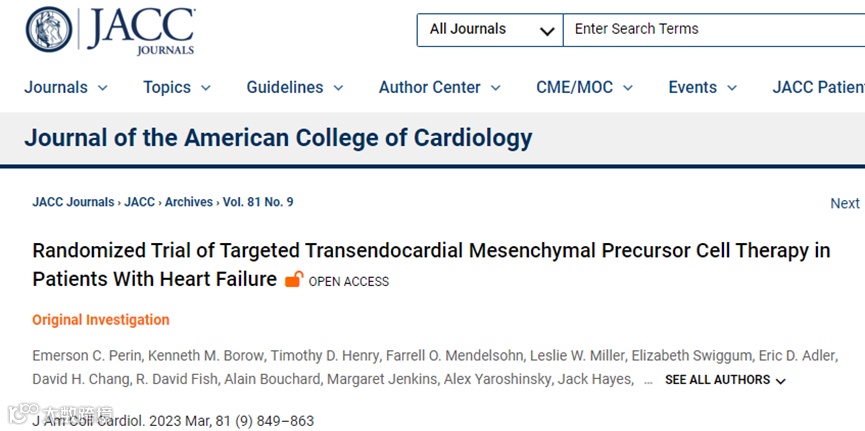Screen dimensions: 865x431
Task: Click the JACC Journals breadcrumb link
Action: (x=73, y=202)
